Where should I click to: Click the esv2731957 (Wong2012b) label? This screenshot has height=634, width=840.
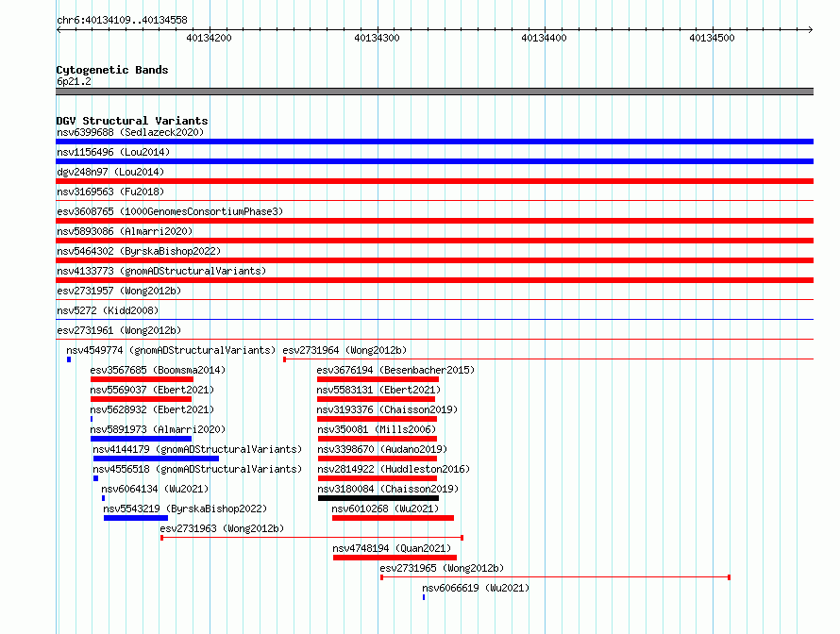click(119, 291)
